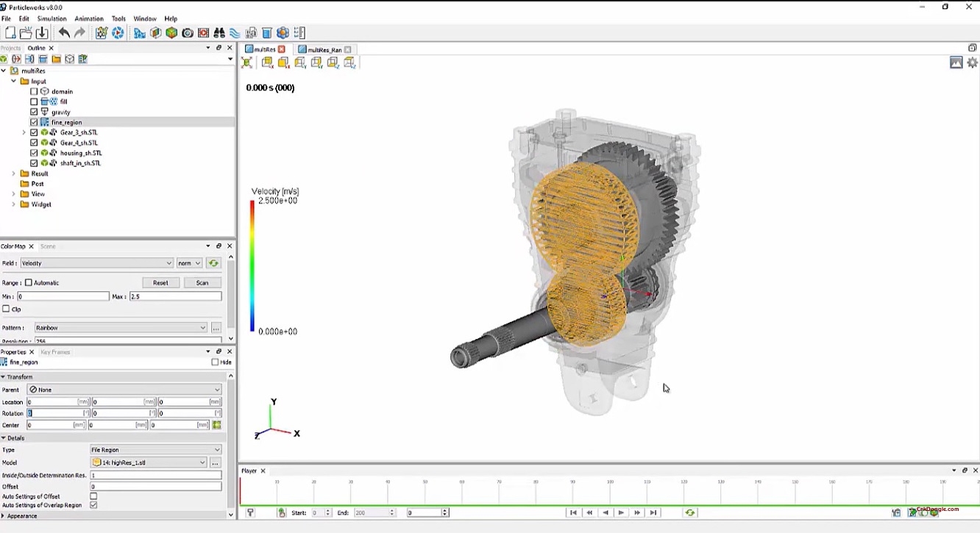Click the binoculars search icon in the toolbar

[219, 32]
